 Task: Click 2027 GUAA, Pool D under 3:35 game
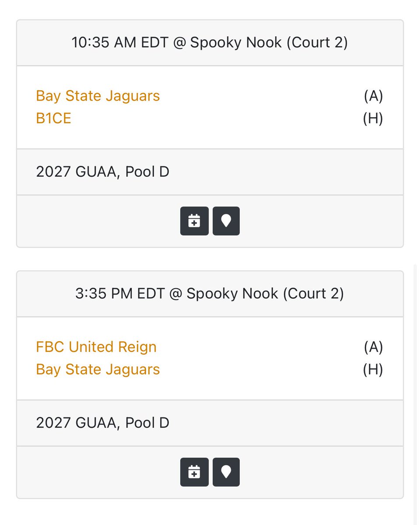coord(103,423)
